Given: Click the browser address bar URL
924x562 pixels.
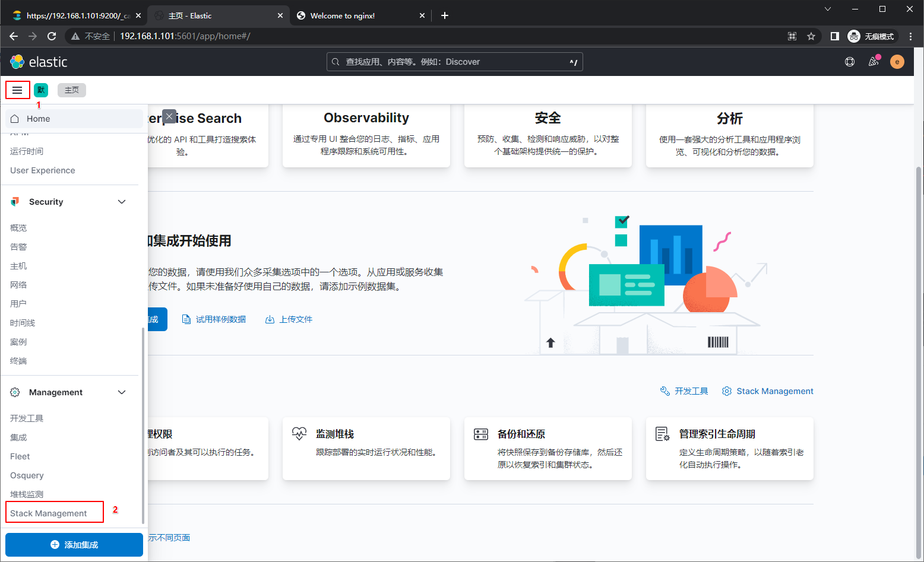Looking at the screenshot, I should click(185, 36).
